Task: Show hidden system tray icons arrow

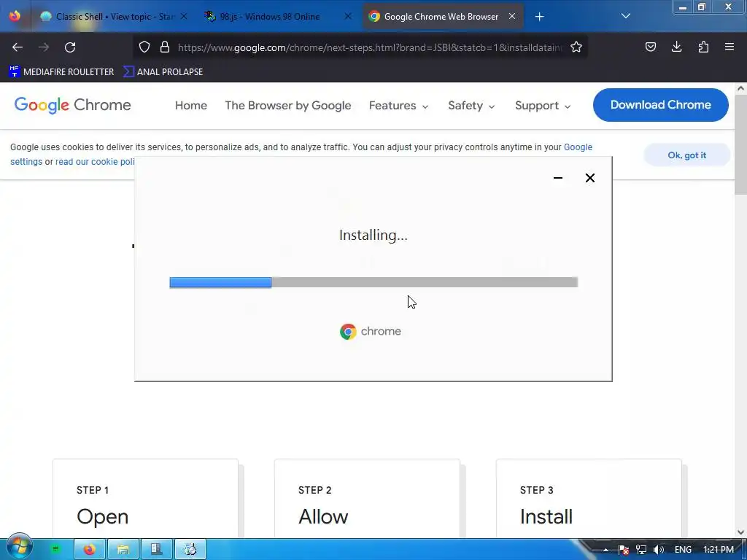Action: (x=605, y=550)
